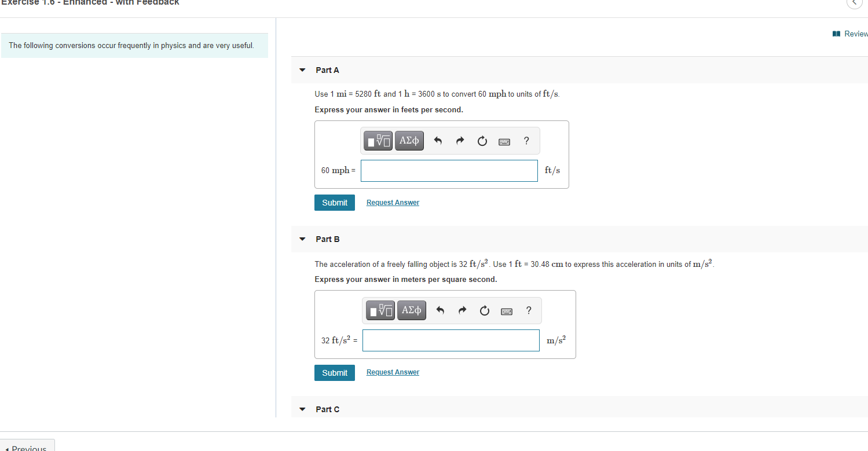
Task: Click Request Answer for Part A
Action: click(393, 202)
